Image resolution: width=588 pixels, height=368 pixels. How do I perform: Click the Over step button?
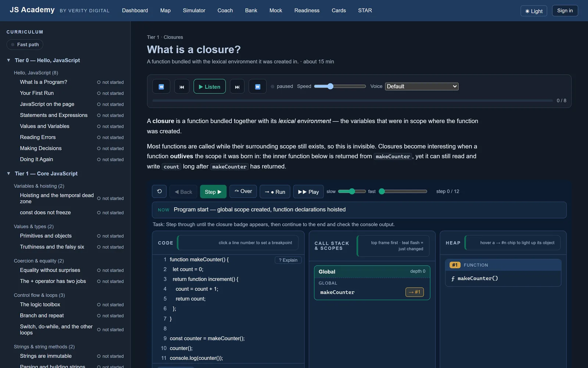point(243,191)
